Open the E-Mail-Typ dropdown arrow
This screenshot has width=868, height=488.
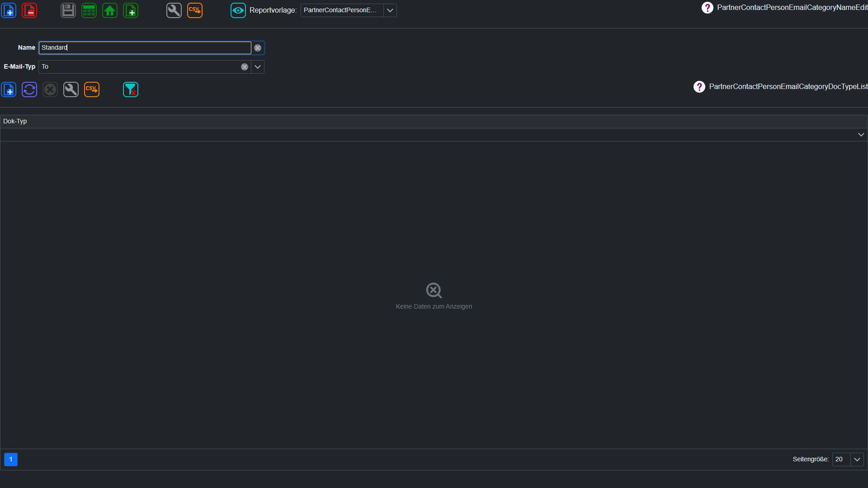(x=258, y=67)
